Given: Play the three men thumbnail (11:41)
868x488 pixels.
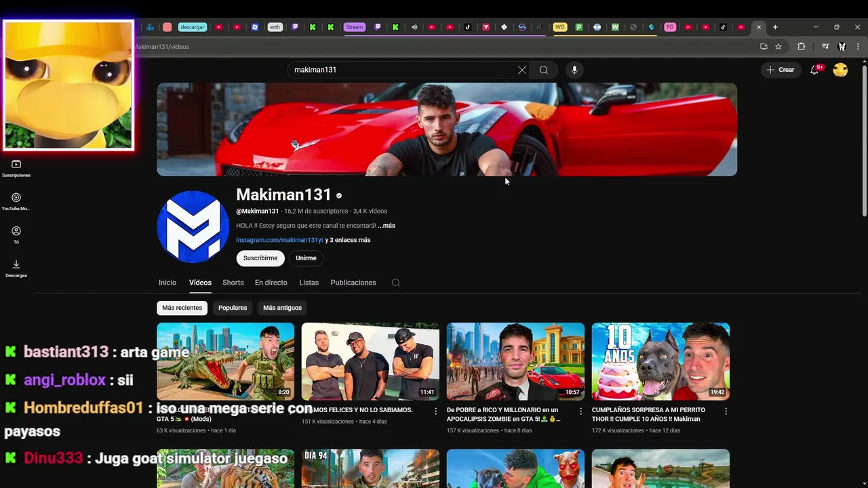Looking at the screenshot, I should pyautogui.click(x=370, y=361).
